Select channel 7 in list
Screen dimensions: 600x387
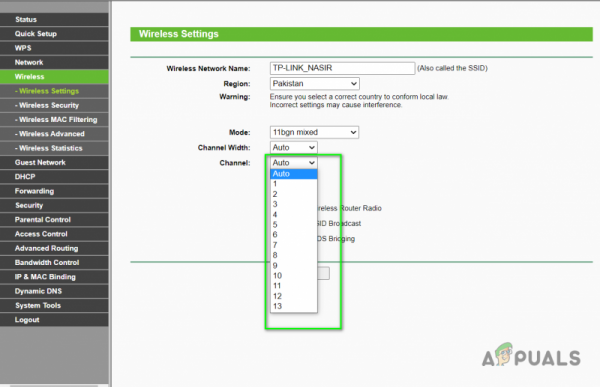click(293, 245)
